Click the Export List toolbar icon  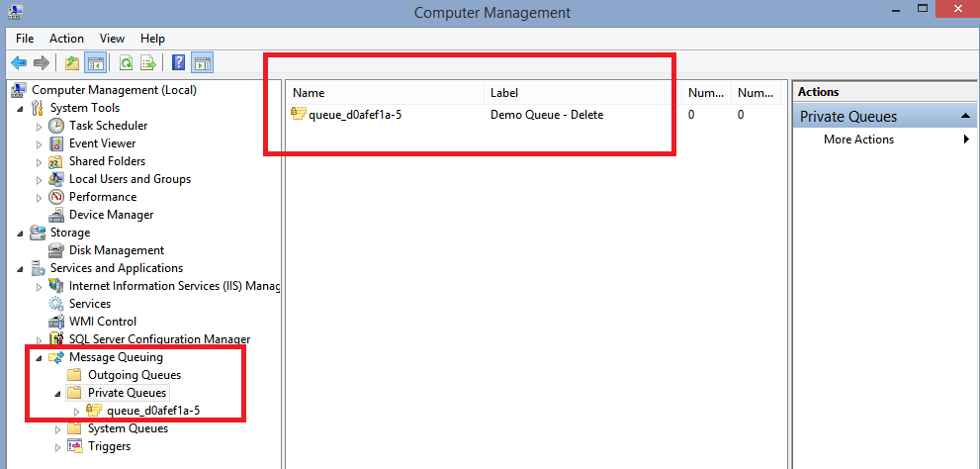click(x=148, y=63)
